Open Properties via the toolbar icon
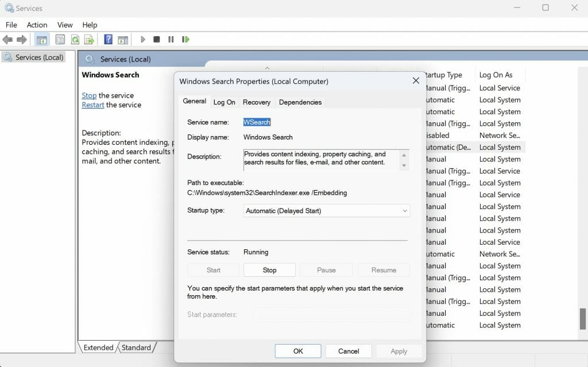Viewport: 588px width, 367px height. click(x=60, y=39)
